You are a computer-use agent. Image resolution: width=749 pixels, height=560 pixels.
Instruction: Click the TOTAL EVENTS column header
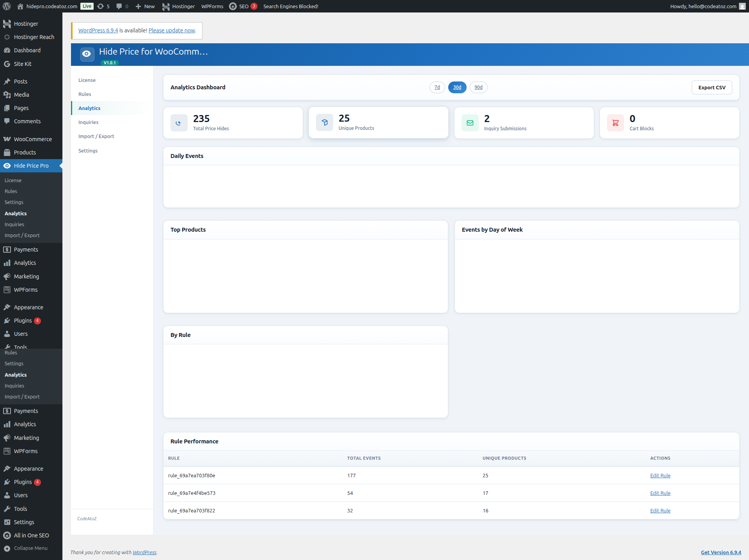click(x=364, y=458)
